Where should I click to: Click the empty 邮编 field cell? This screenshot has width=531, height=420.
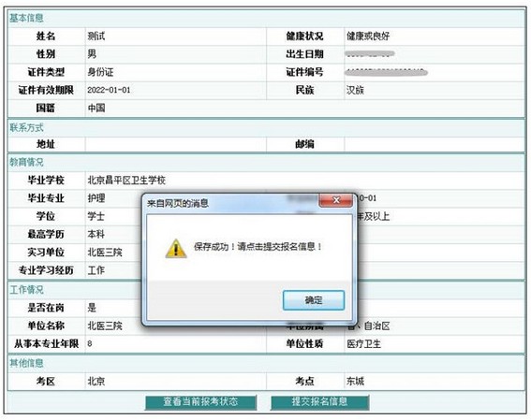tap(435, 144)
